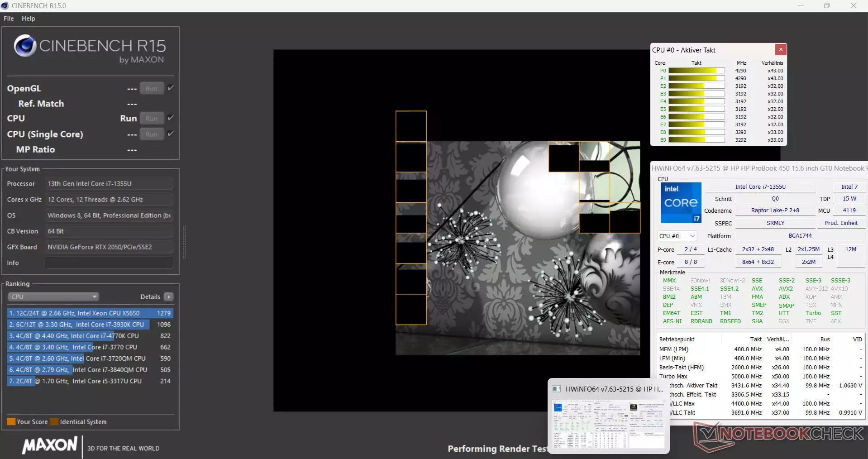Screen dimensions: 868x459
Task: Open the File menu
Action: [9, 19]
